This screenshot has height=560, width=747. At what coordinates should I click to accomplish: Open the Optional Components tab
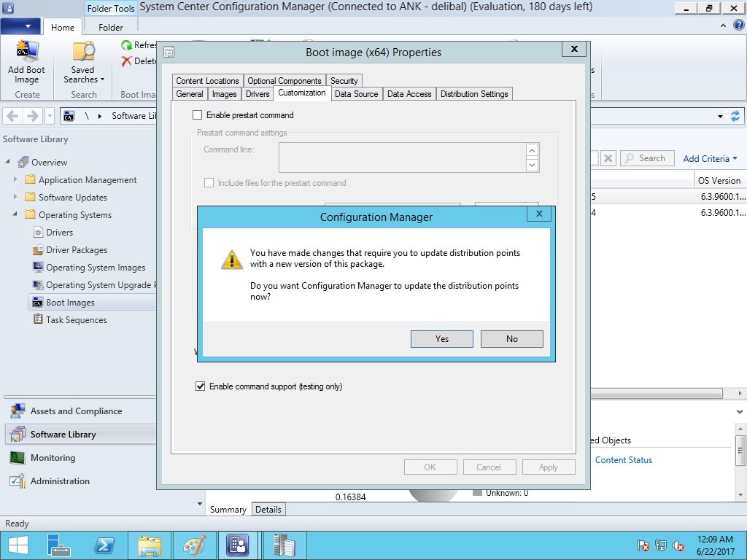[x=284, y=81]
